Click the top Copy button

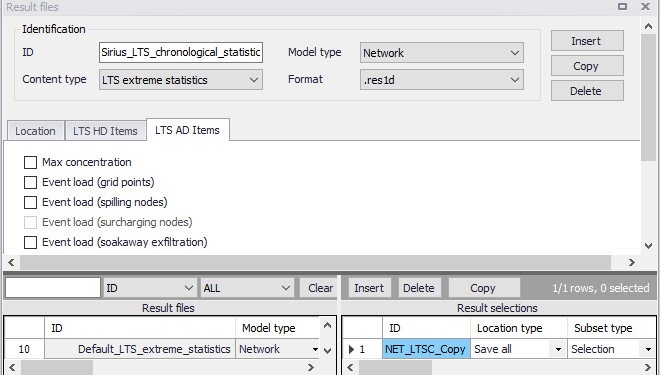tap(587, 66)
